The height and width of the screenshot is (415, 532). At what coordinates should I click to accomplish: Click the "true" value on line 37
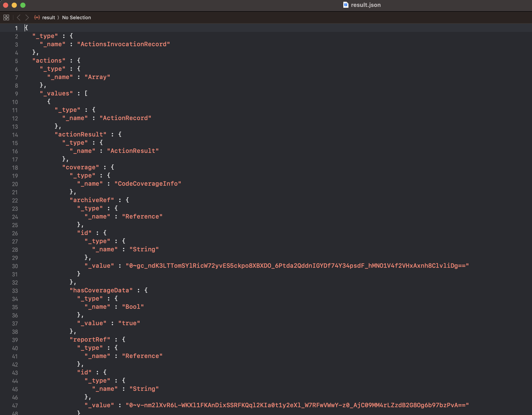129,323
